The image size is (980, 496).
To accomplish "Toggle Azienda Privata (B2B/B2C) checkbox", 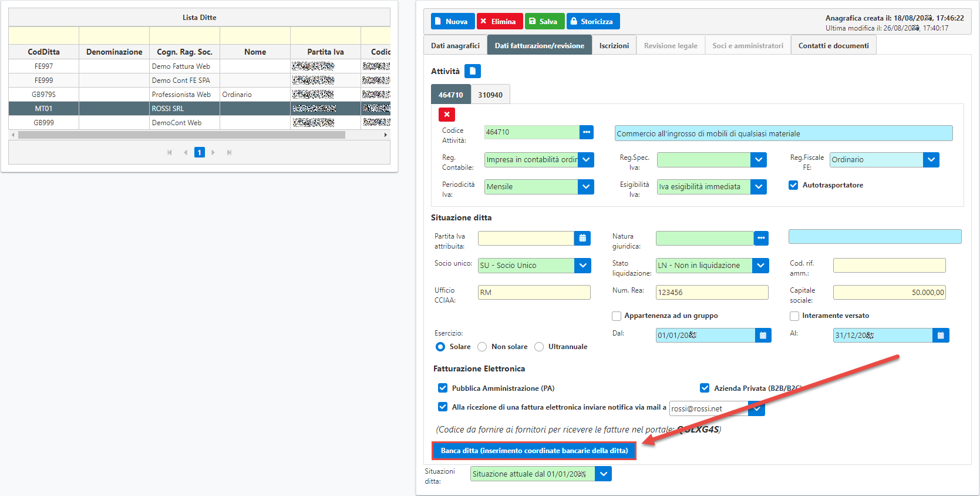I will pyautogui.click(x=705, y=388).
